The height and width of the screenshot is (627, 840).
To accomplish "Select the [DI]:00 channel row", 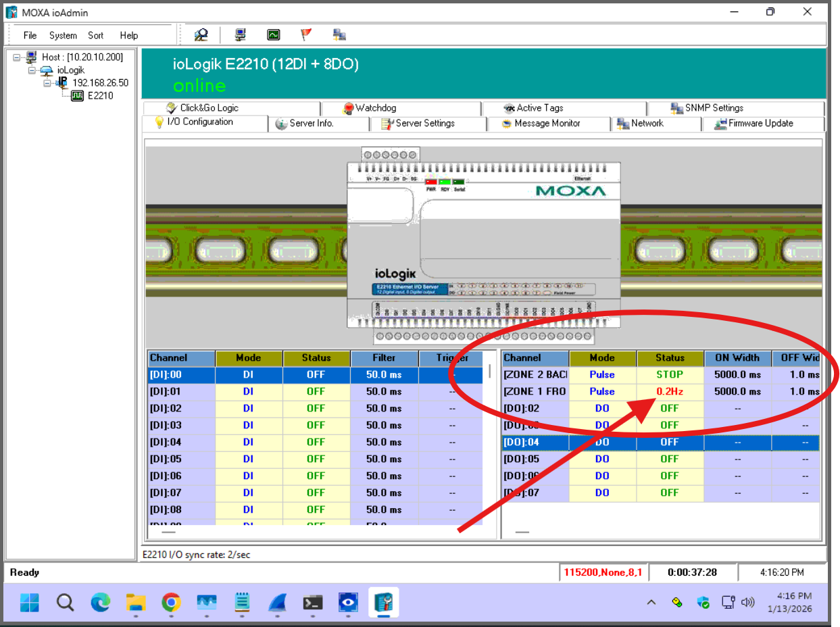I will [x=316, y=374].
